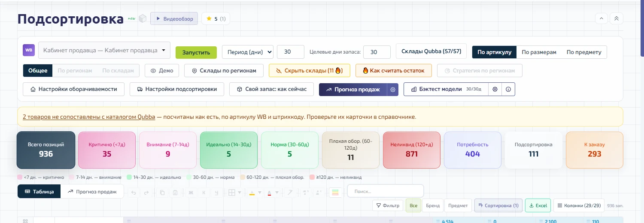
Task: Click the purple WB marketplace badge
Action: (29, 50)
